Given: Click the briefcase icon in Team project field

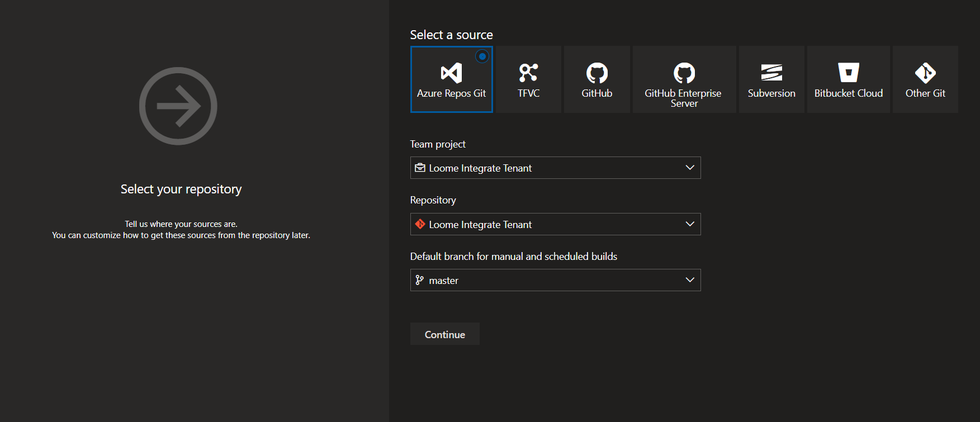Looking at the screenshot, I should pos(420,168).
